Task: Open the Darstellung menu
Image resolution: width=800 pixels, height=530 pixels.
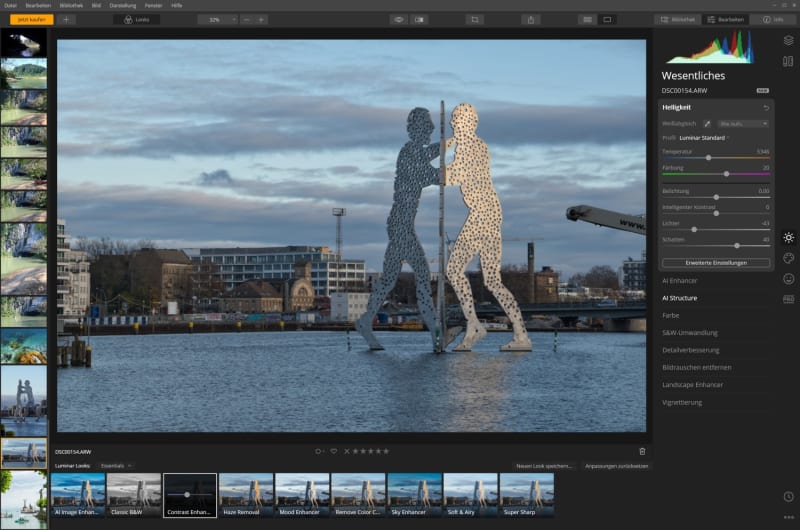Action: (x=122, y=5)
